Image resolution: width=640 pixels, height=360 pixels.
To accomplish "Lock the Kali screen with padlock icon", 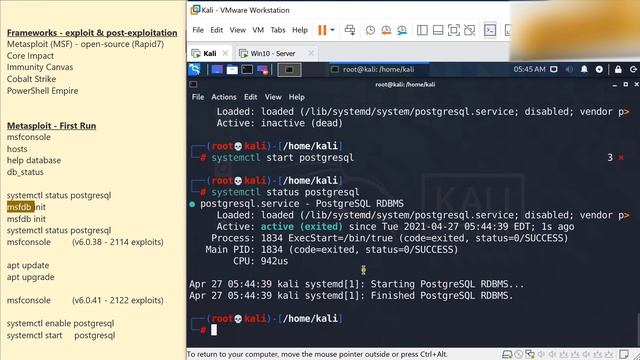I will coord(618,69).
